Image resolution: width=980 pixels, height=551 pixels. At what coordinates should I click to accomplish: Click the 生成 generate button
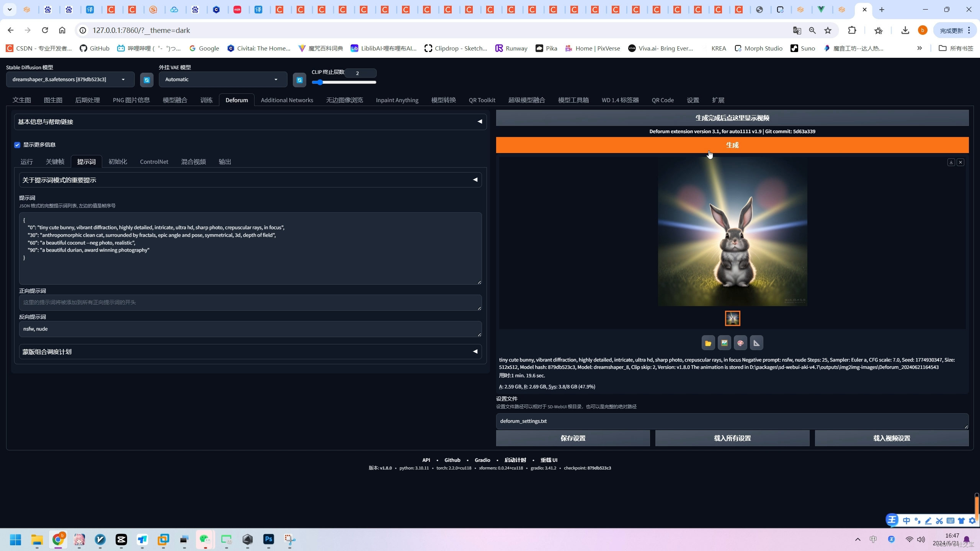(x=732, y=145)
